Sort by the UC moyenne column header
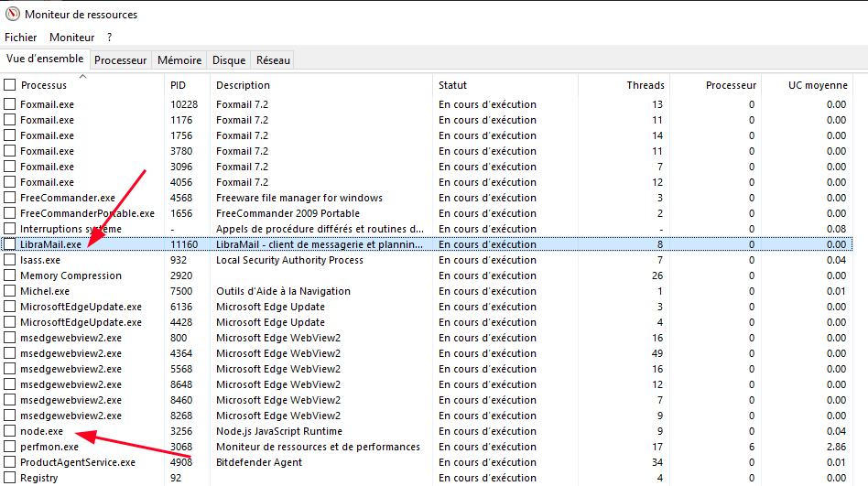The height and width of the screenshot is (486, 868). 818,85
